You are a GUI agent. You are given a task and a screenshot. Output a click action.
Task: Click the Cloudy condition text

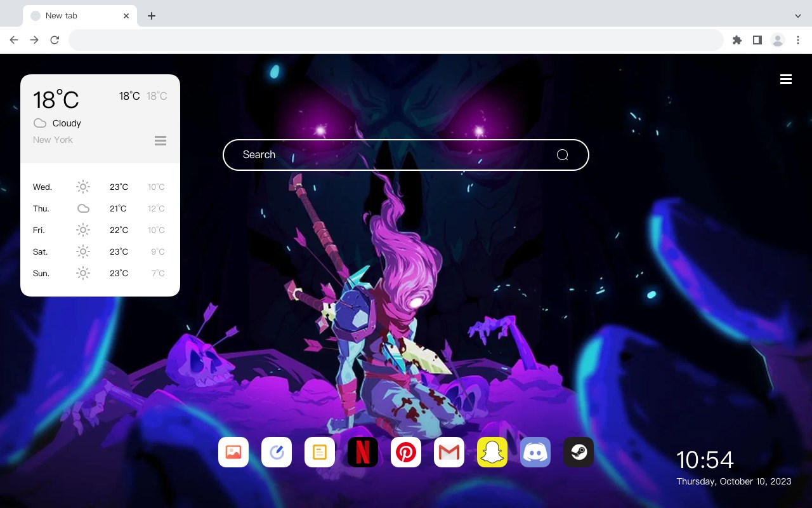(67, 123)
